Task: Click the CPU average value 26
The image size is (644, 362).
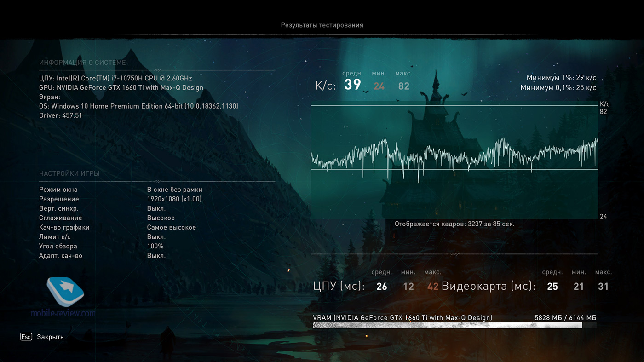Action: [x=382, y=287]
